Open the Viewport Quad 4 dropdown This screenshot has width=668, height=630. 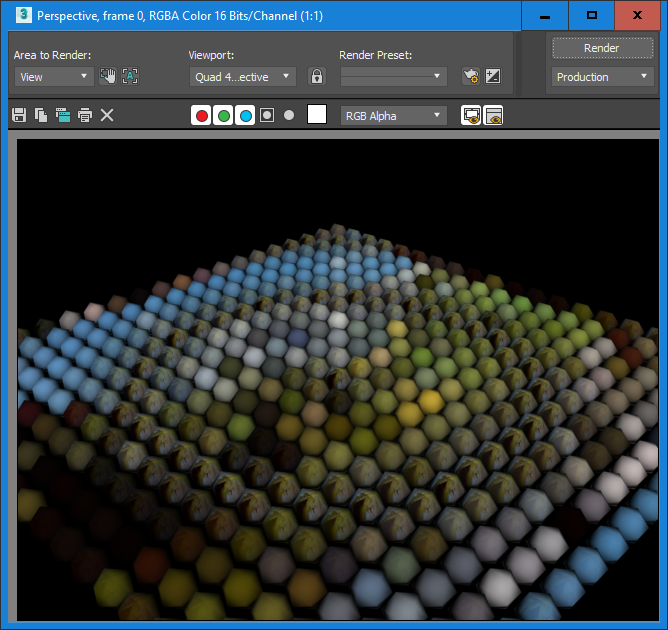[x=242, y=77]
